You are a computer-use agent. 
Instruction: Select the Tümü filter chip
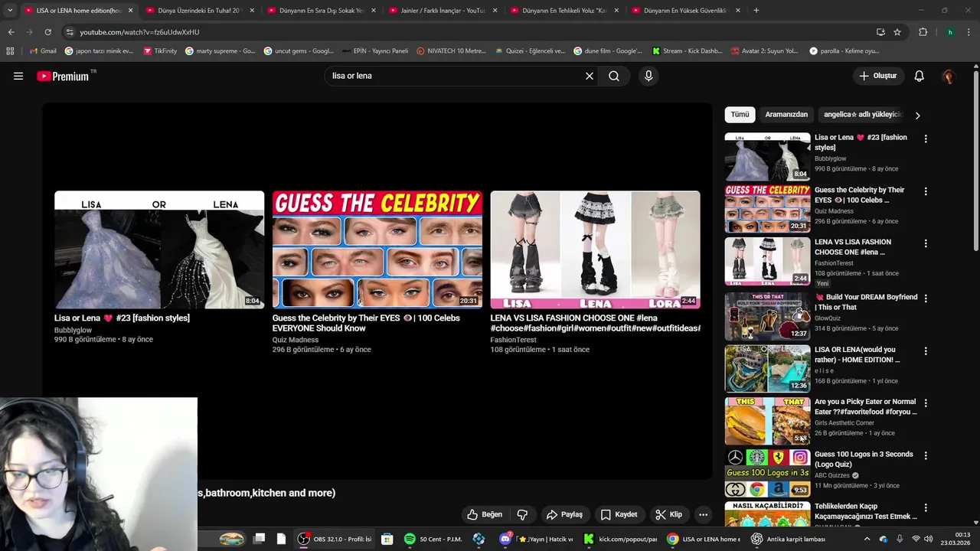[740, 115]
